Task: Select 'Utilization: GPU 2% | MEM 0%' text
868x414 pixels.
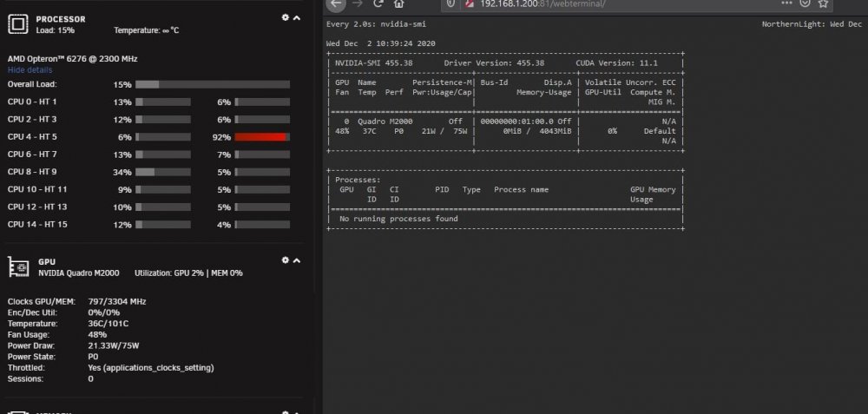Action: tap(188, 273)
